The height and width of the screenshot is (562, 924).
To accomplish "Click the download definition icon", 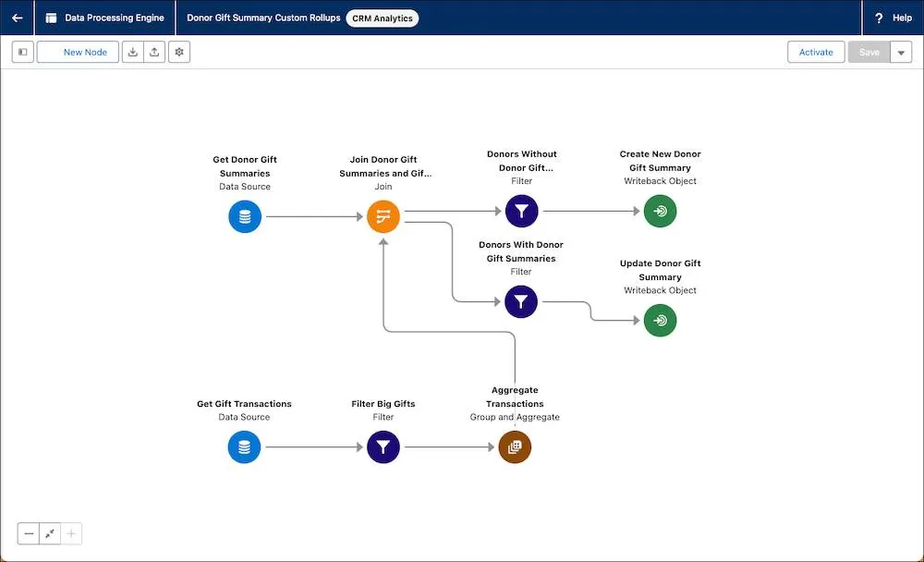I will click(132, 52).
